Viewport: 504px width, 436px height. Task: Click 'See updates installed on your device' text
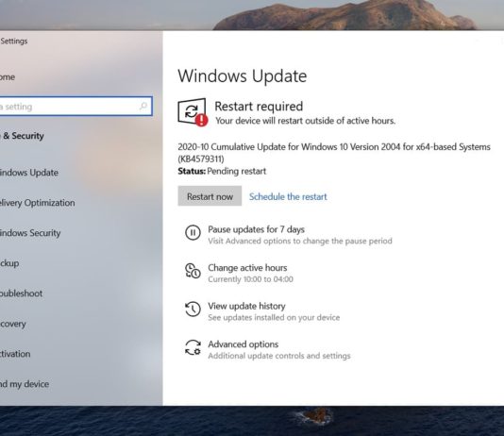point(274,317)
